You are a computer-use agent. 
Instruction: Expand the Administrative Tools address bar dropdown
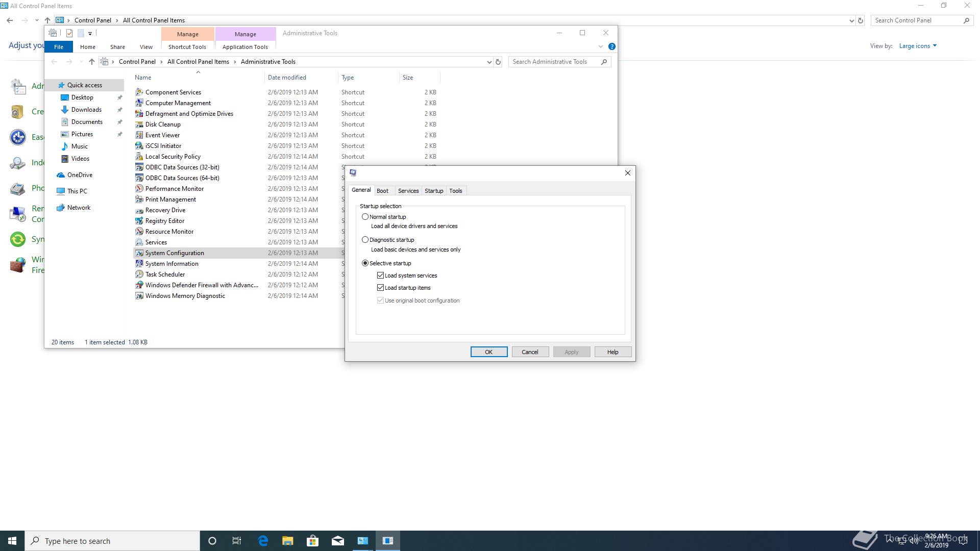pos(489,62)
